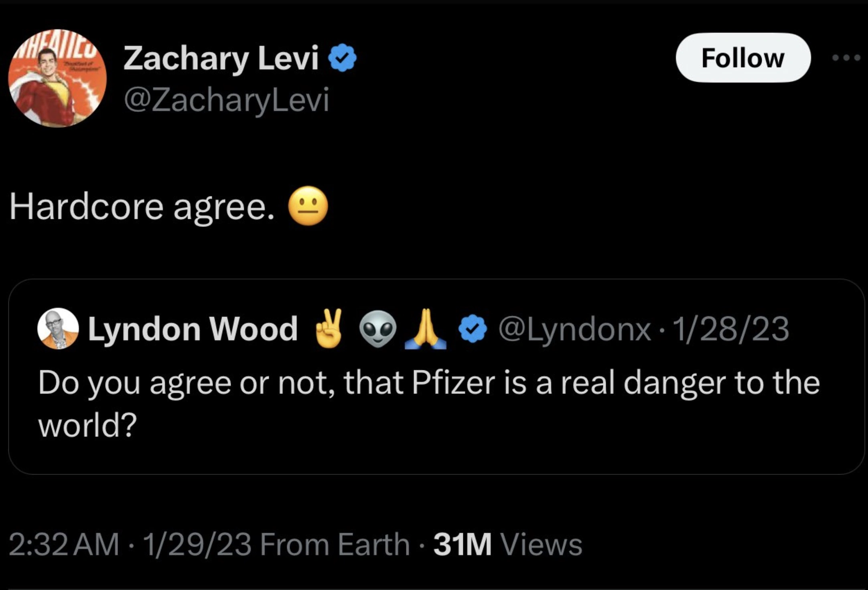Click the 2:32 AM timestamp
Image resolution: width=868 pixels, height=590 pixels.
tap(64, 544)
